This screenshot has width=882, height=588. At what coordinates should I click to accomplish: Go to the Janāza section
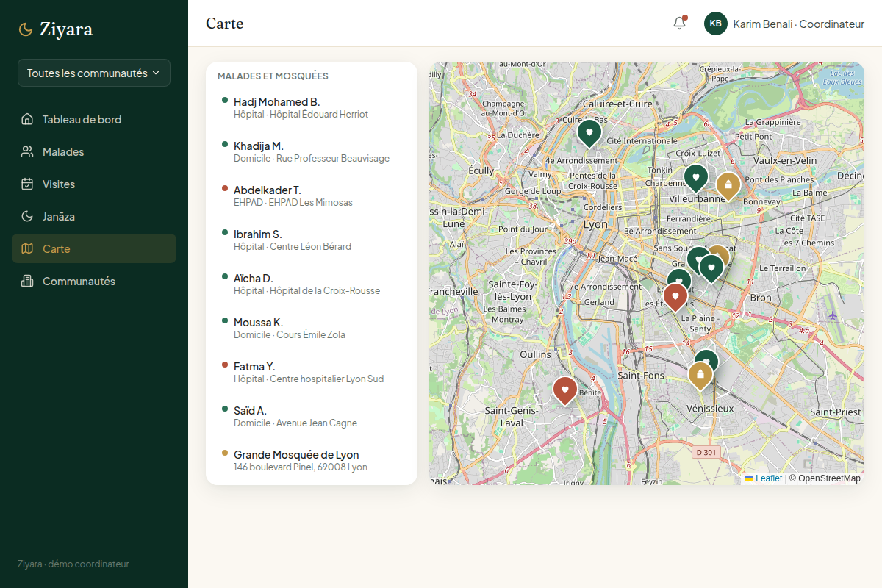coord(94,216)
